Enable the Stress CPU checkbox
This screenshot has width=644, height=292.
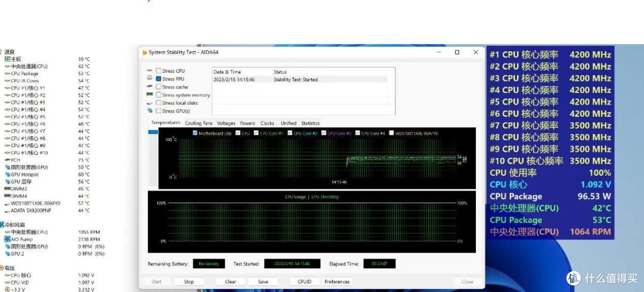159,71
